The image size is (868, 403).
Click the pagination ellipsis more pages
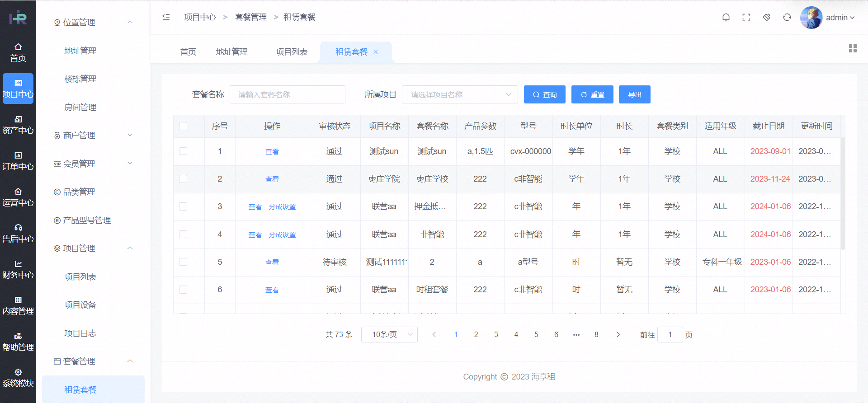(x=576, y=334)
